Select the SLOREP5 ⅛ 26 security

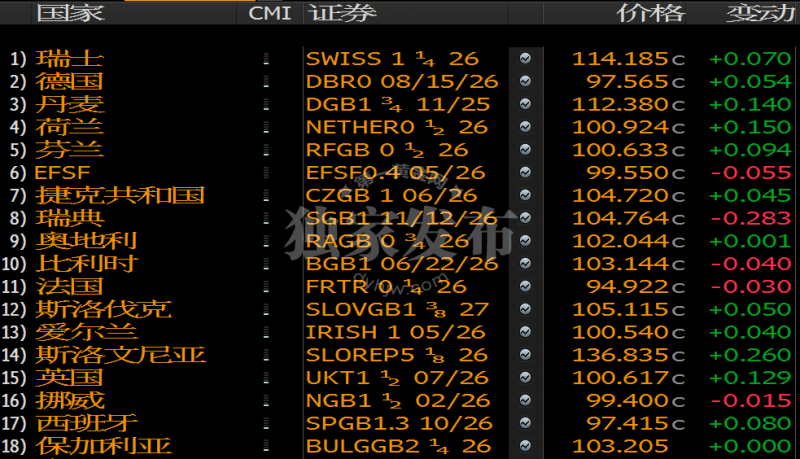pos(397,355)
